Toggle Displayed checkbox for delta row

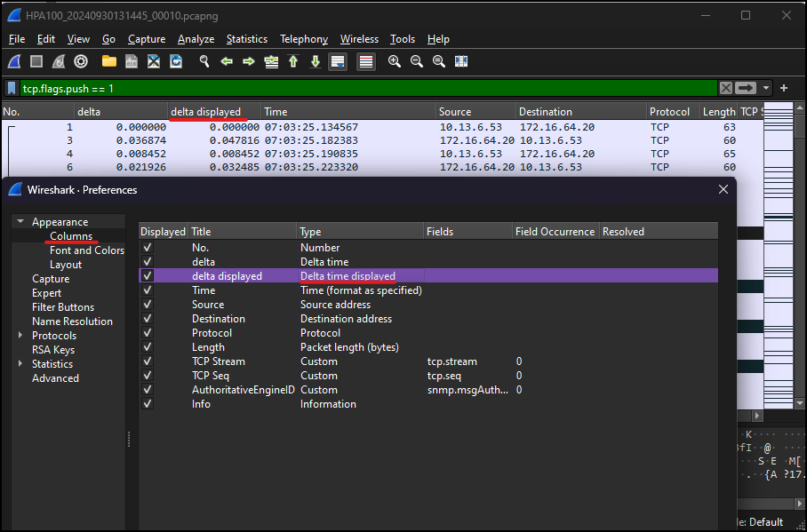[148, 261]
